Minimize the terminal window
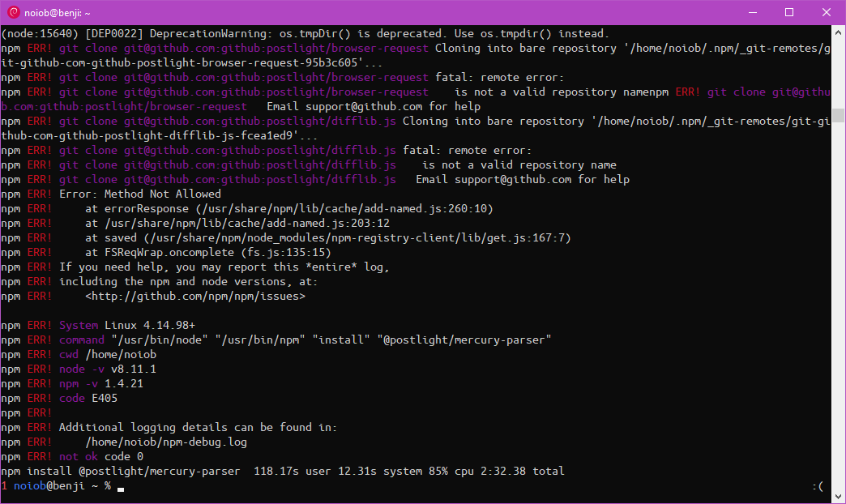Image resolution: width=846 pixels, height=504 pixels. click(752, 12)
